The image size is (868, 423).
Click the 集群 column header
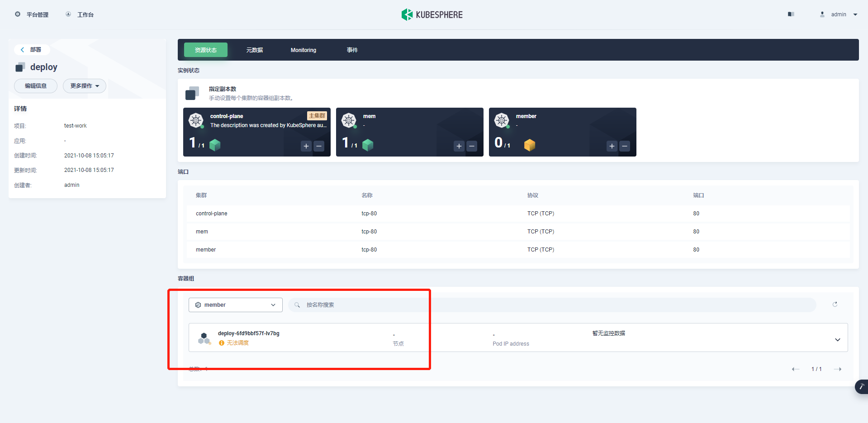click(201, 195)
